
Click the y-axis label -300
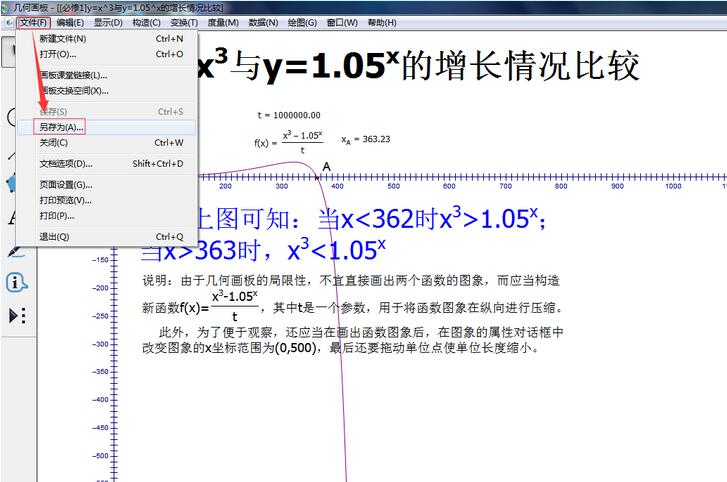coord(100,344)
